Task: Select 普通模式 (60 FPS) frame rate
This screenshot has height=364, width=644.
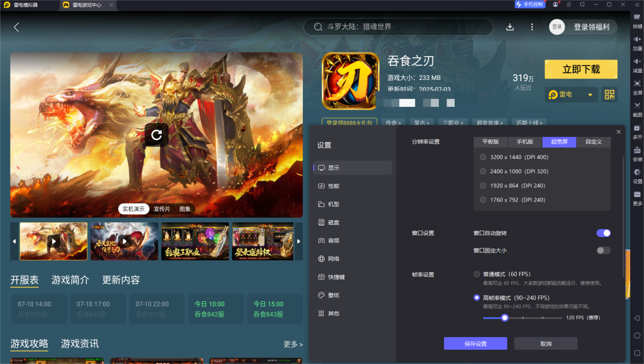Action: (477, 274)
